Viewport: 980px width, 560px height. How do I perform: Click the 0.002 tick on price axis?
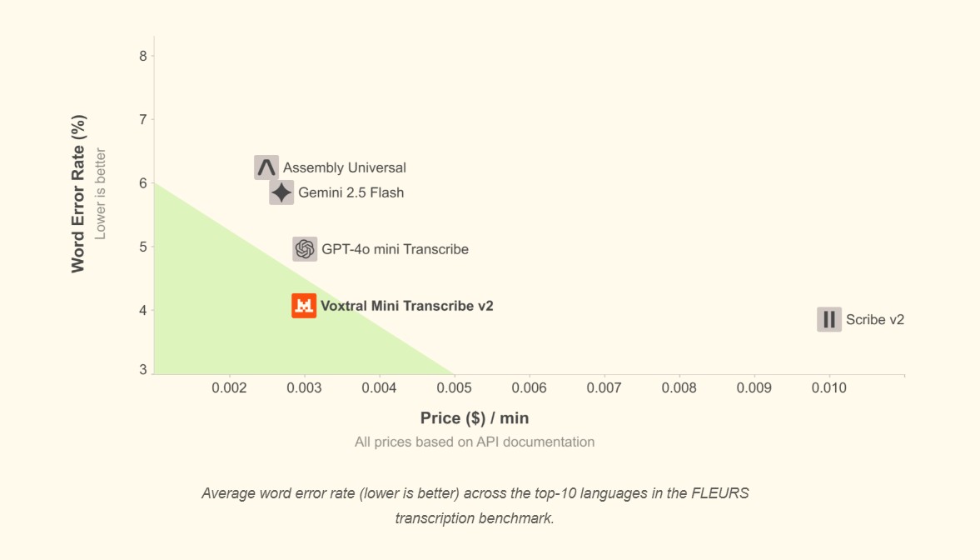[x=230, y=387]
